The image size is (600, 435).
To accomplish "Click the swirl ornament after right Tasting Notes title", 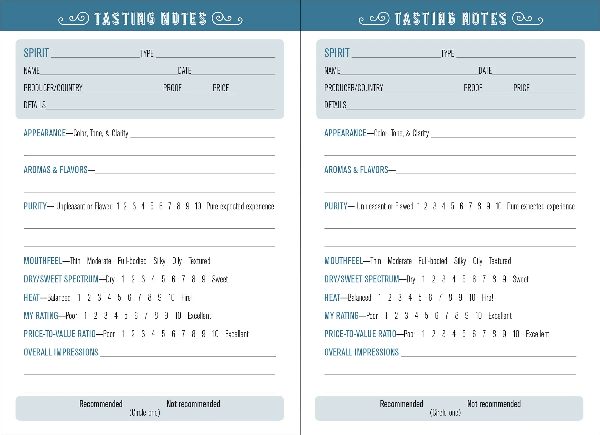I will (527, 18).
